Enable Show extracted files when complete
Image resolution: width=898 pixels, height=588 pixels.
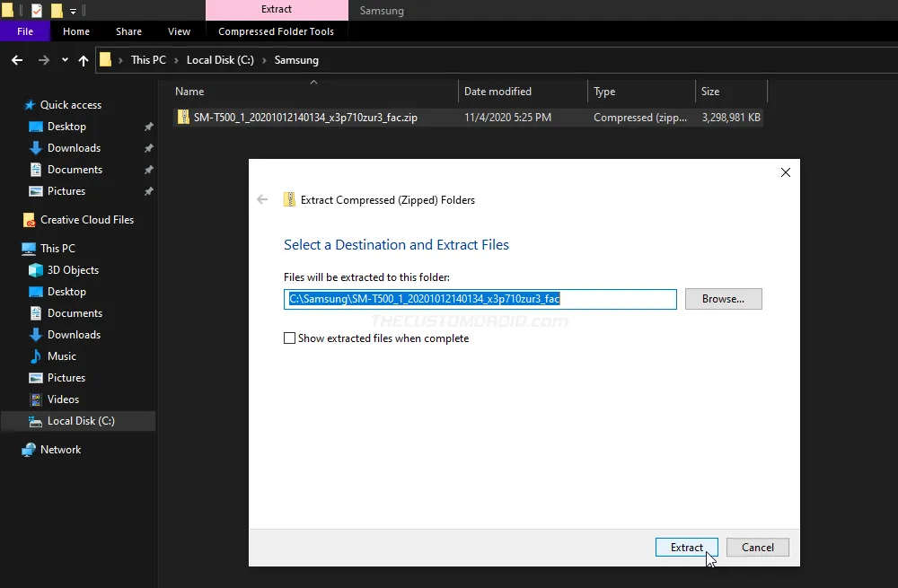pyautogui.click(x=289, y=338)
